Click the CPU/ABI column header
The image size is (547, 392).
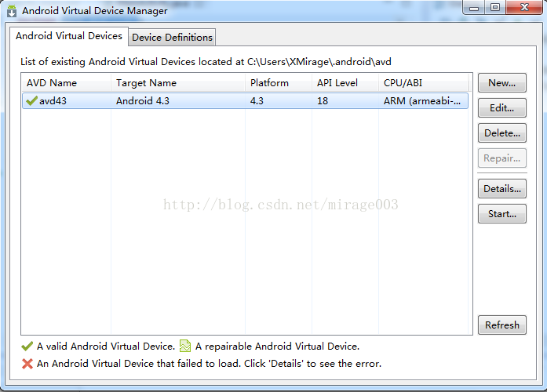(424, 83)
